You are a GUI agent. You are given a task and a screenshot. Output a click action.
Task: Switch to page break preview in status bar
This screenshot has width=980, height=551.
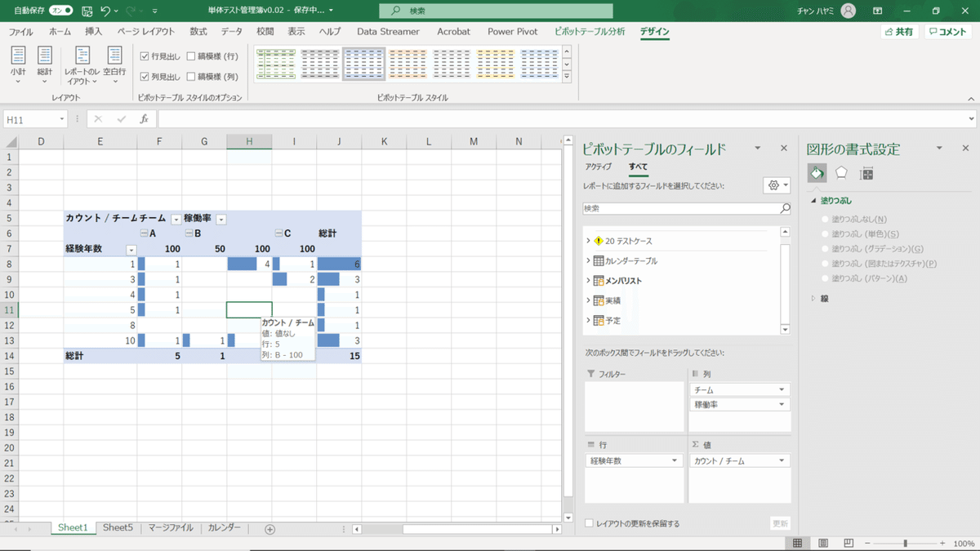point(849,544)
